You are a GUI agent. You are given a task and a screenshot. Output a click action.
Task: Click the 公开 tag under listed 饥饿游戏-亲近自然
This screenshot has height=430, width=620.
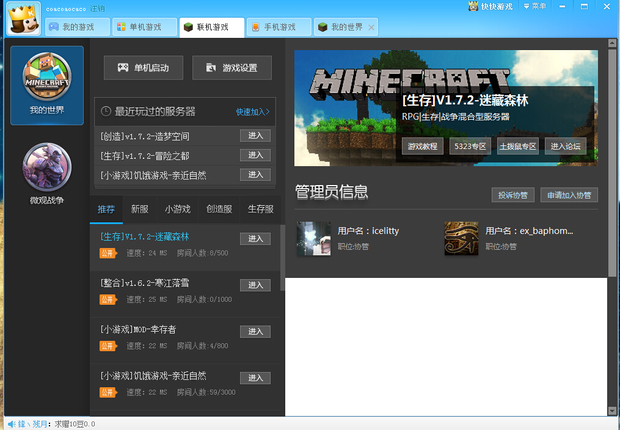(108, 392)
